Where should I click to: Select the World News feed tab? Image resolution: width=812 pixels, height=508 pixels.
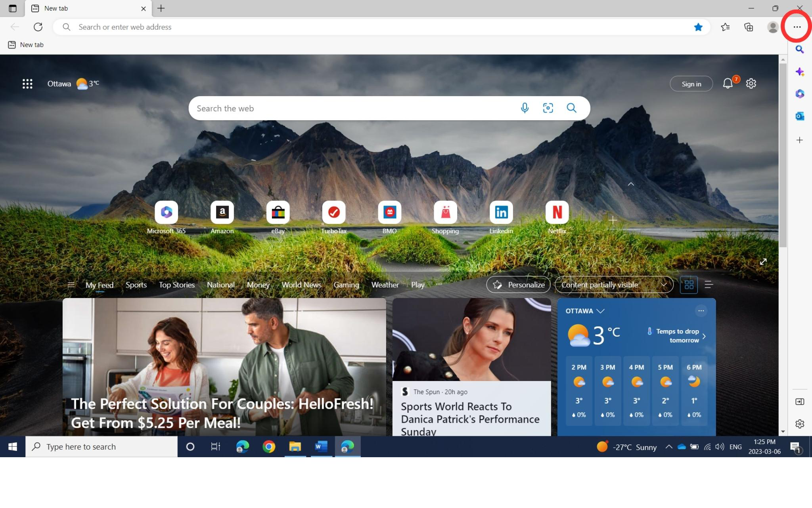(x=301, y=285)
